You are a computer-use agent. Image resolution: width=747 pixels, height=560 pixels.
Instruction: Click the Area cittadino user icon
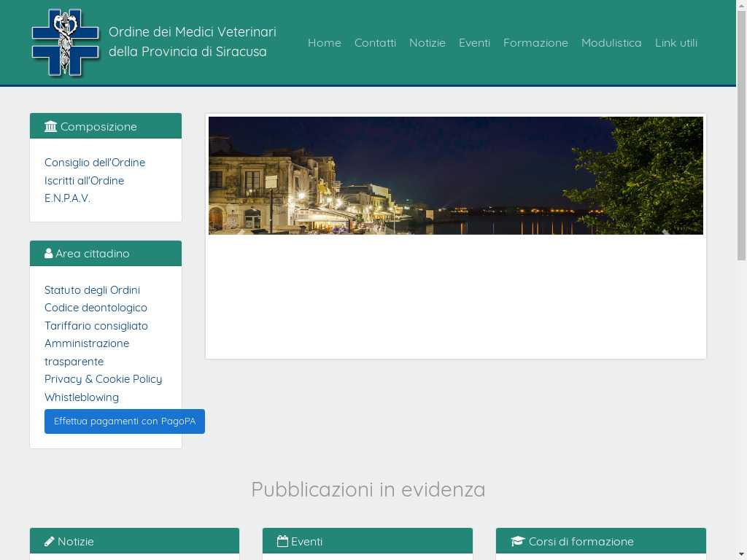click(49, 253)
